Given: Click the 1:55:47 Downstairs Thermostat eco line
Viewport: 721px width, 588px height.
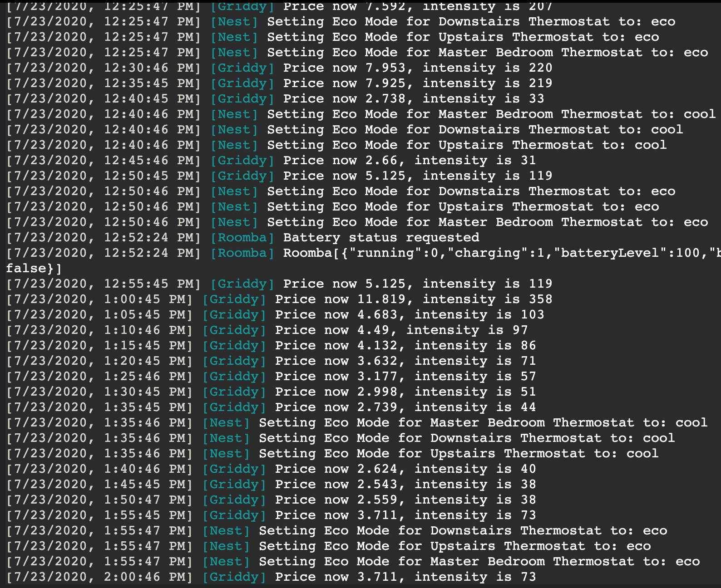Looking at the screenshot, I should (x=336, y=531).
